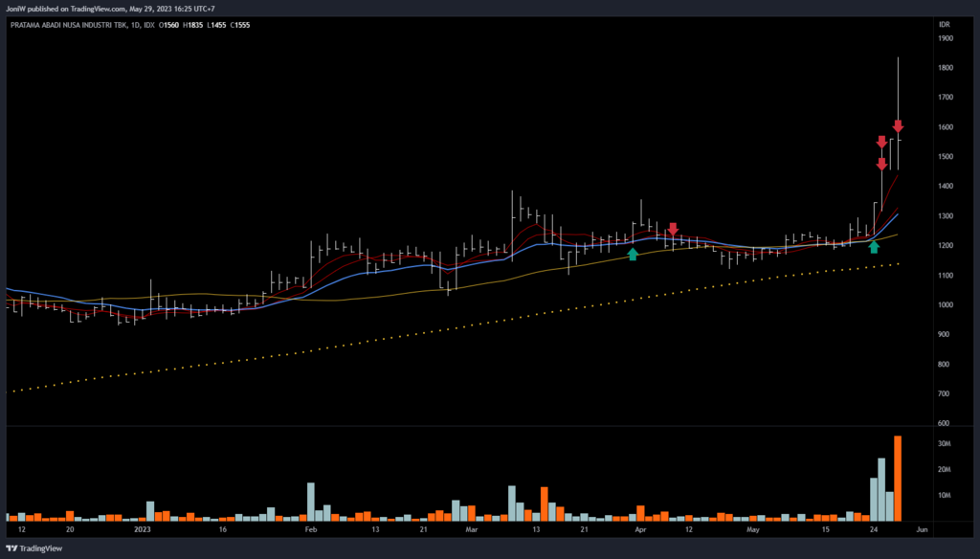Viewport: 980px width, 559px height.
Task: Click the 600 price axis label
Action: coord(945,424)
